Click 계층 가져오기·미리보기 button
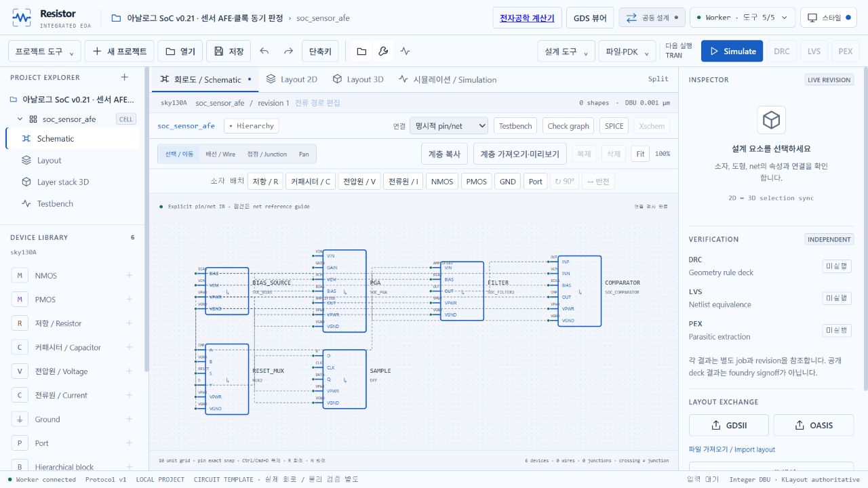Screen dimensions: 868x488 (520, 154)
